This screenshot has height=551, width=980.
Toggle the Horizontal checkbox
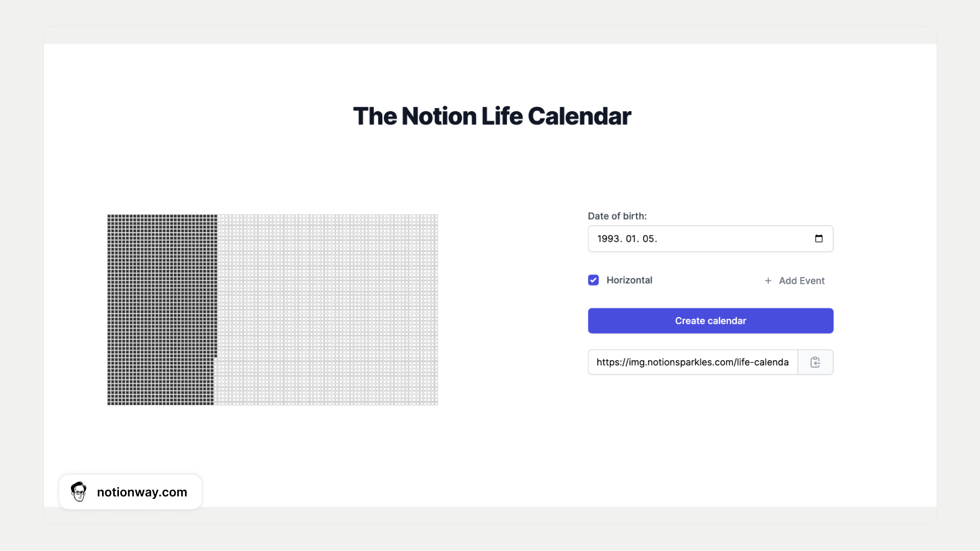(593, 280)
